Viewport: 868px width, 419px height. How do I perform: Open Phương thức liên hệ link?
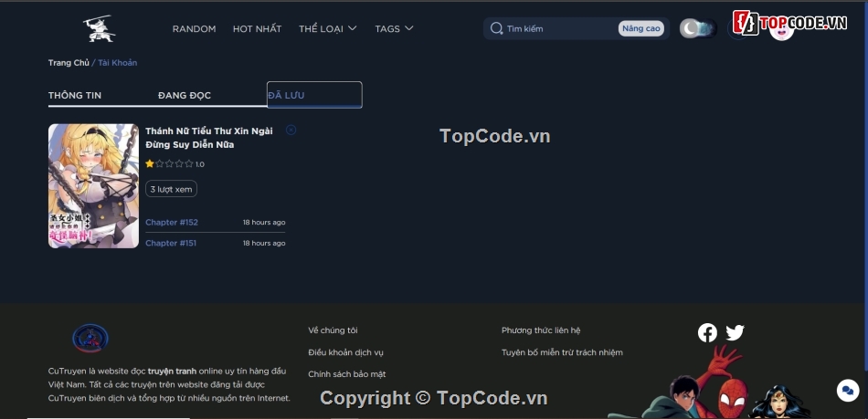pos(541,330)
